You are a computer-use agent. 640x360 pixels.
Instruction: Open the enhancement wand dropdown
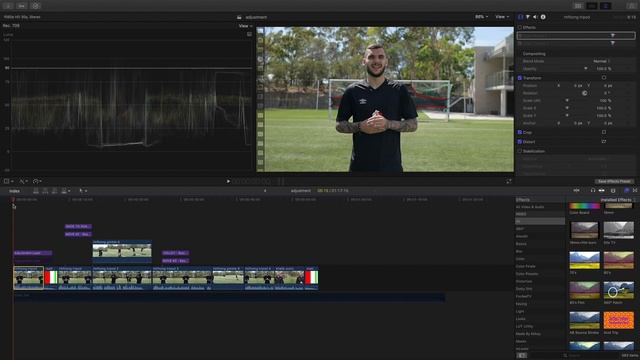[24, 181]
